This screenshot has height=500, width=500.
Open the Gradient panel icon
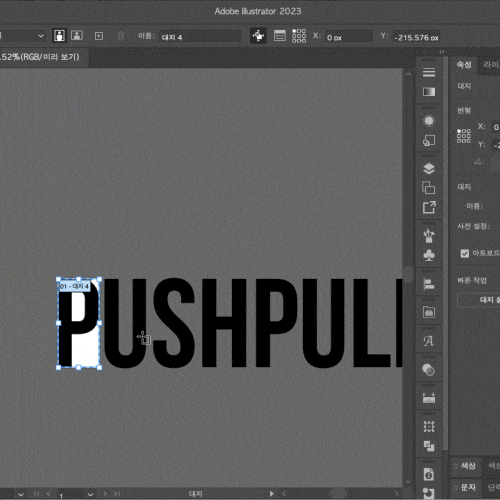point(429,92)
